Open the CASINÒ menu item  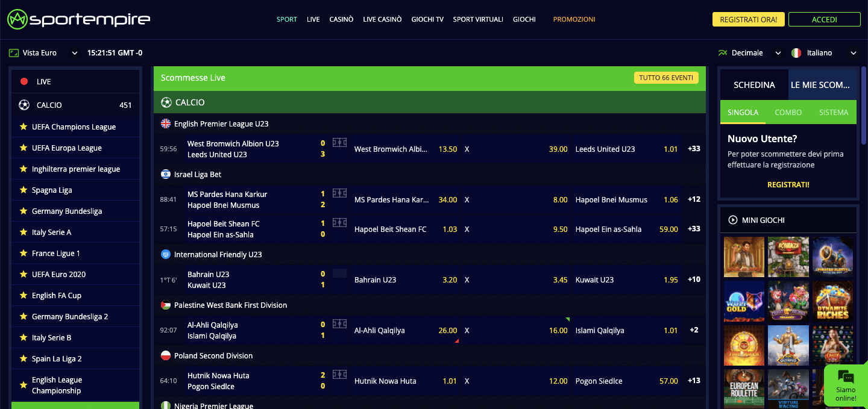coord(341,19)
